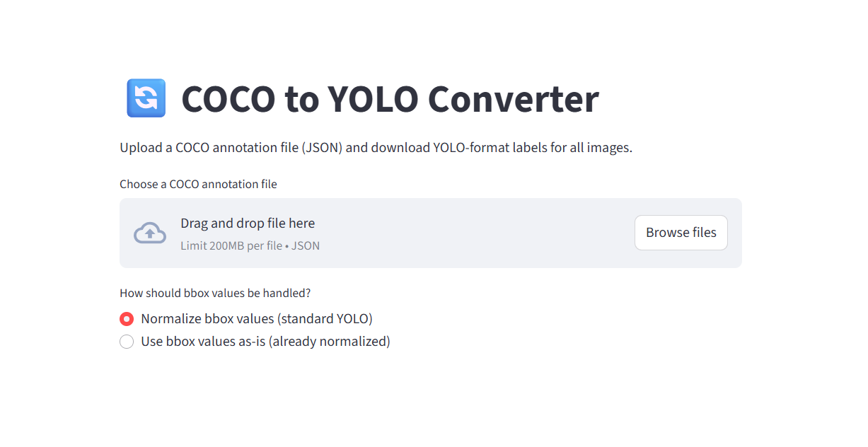Screen dimensions: 868x447
Task: Click the bbox handling question text
Action: (x=215, y=293)
